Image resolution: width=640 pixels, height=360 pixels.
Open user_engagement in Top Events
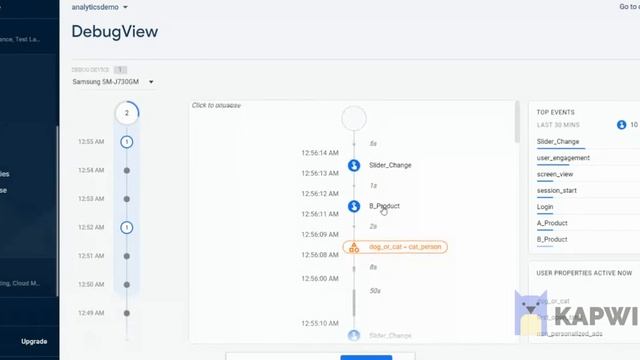[563, 158]
